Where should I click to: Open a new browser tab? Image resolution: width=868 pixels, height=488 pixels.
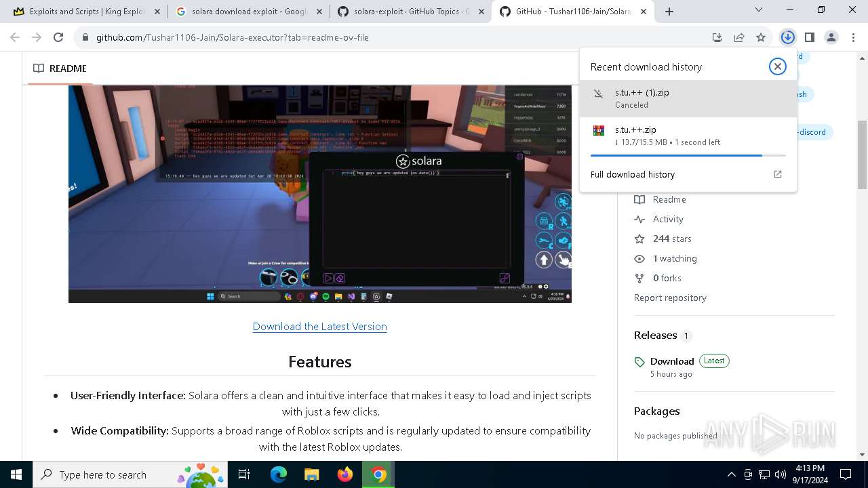(669, 12)
